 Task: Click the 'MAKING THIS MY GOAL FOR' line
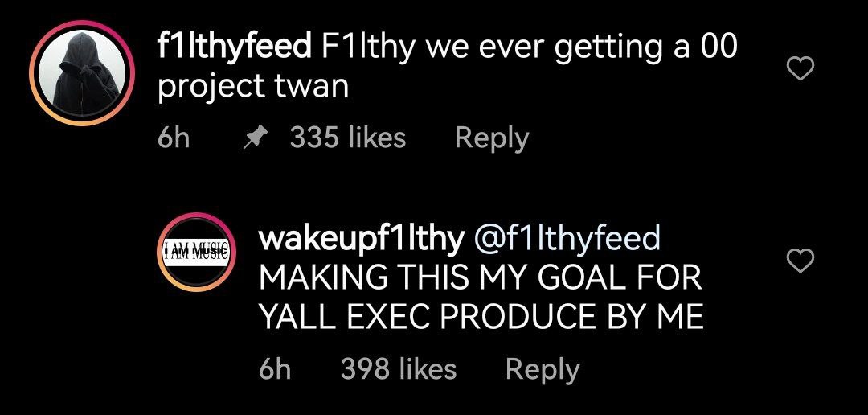point(480,277)
